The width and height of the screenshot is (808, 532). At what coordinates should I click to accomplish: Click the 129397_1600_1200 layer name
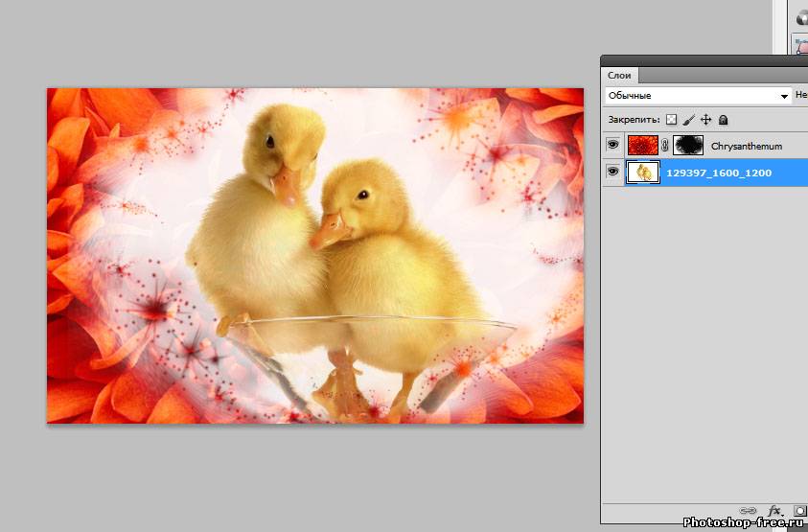[x=718, y=173]
